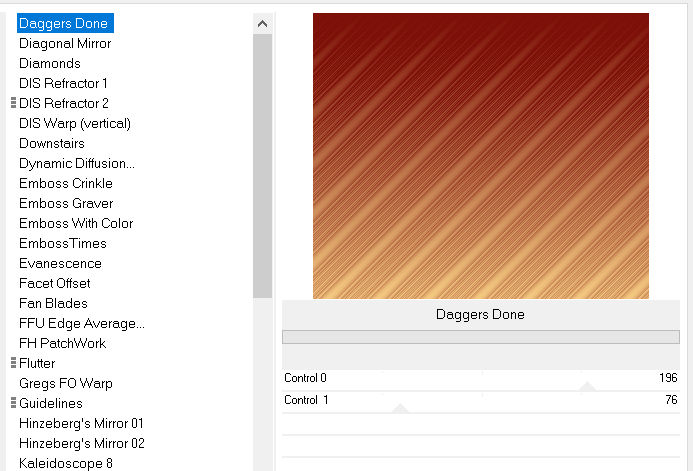Click the Flutter marker icon

coord(13,363)
